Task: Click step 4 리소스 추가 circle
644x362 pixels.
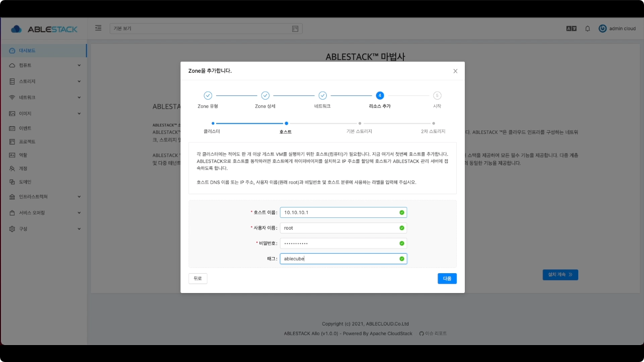Action: [380, 95]
